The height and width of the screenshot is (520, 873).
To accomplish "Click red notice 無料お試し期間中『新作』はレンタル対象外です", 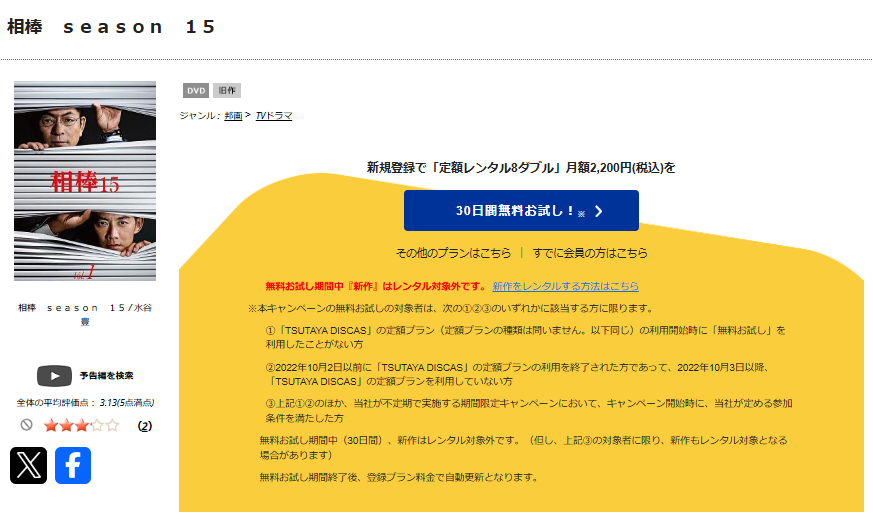I will pos(376,286).
